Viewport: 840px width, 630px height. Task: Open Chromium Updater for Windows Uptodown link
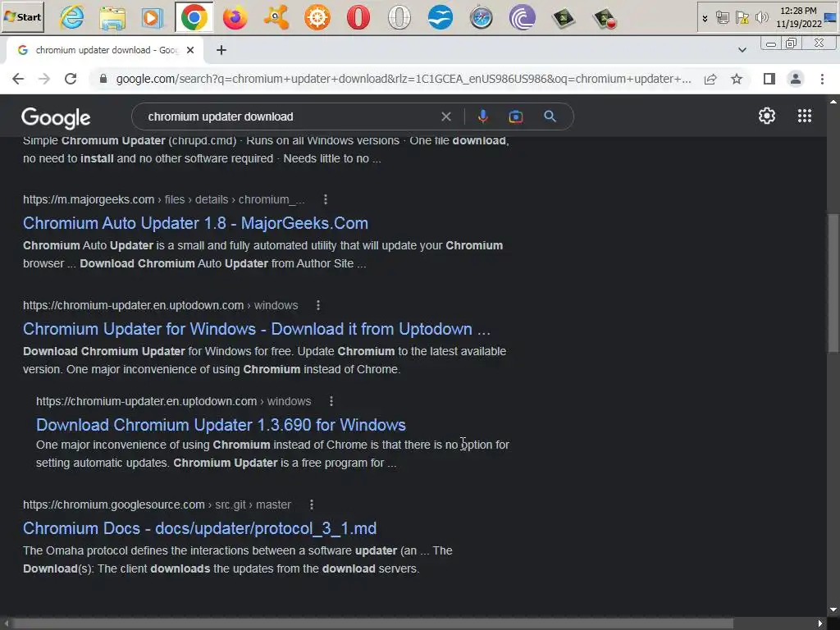pos(257,328)
